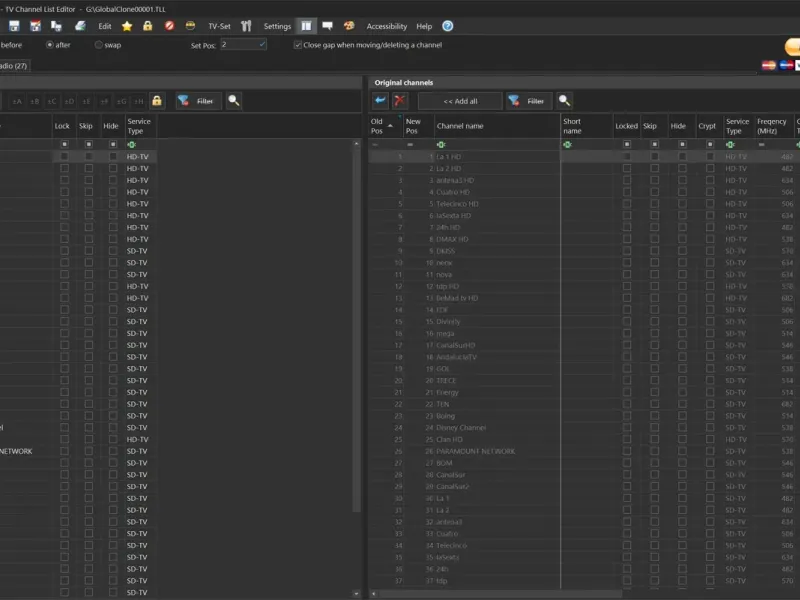Image resolution: width=800 pixels, height=600 pixels.
Task: Click the padlock lock icon in top toolbar
Action: [x=147, y=26]
